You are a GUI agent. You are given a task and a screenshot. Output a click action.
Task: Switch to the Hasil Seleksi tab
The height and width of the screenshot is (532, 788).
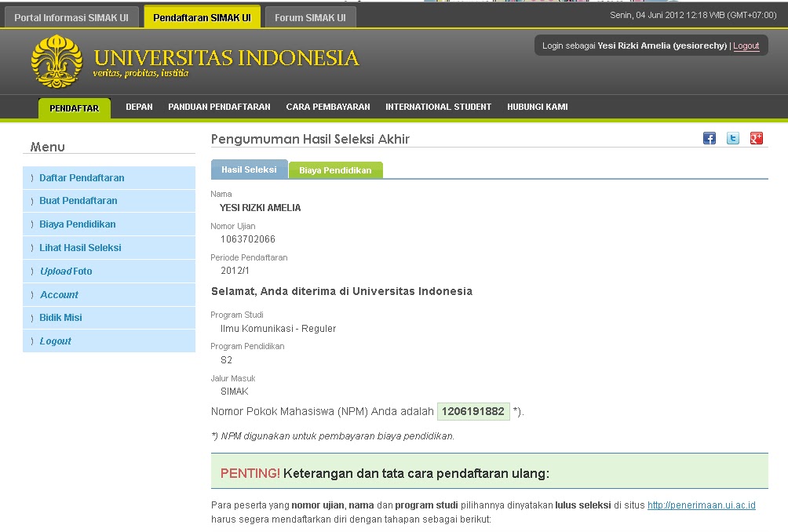[x=250, y=169]
